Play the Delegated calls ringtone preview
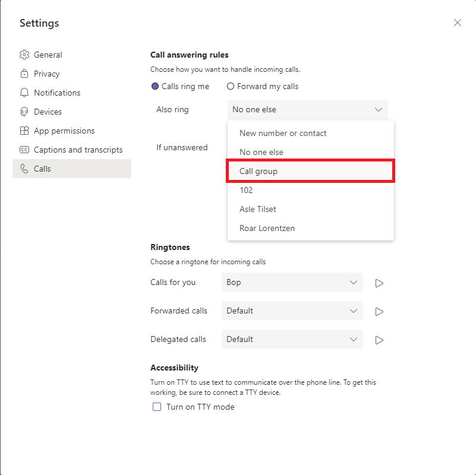Image resolution: width=476 pixels, height=475 pixels. 379,340
